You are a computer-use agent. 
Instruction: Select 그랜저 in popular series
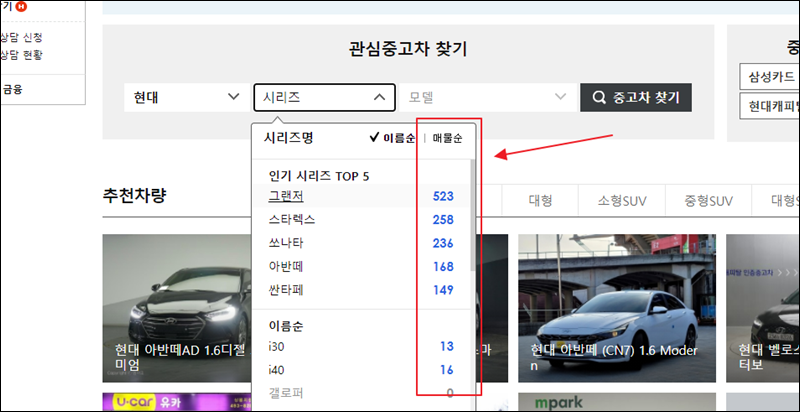tap(286, 196)
